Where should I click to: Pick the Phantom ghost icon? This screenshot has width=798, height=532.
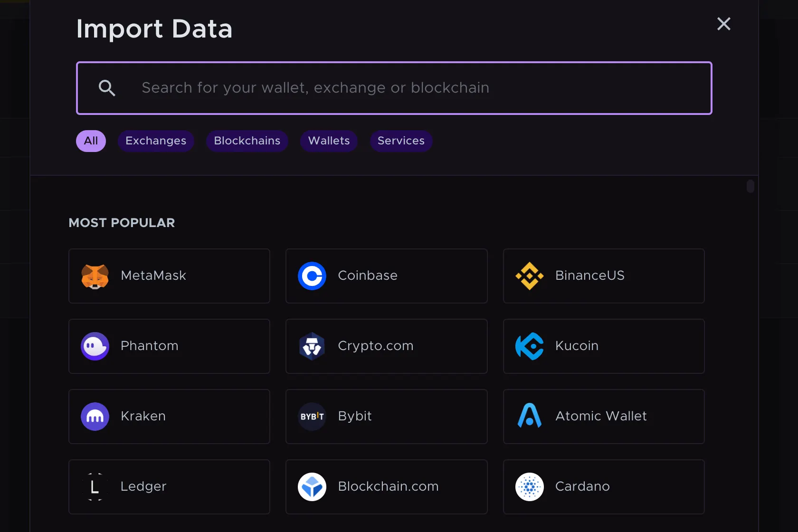point(95,346)
